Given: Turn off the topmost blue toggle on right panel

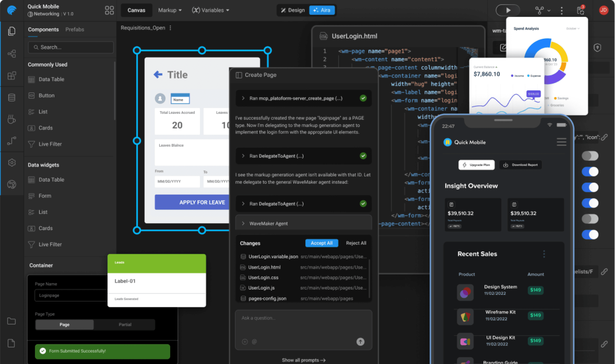Looking at the screenshot, I should click(590, 172).
